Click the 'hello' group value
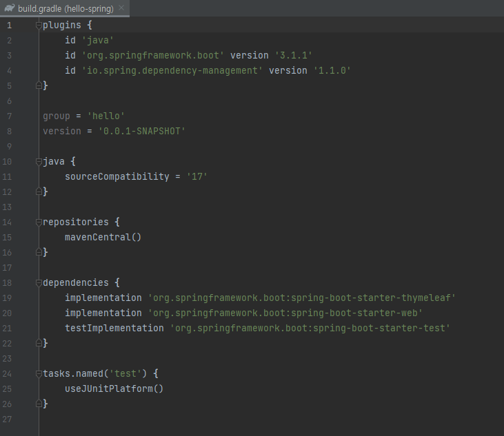This screenshot has width=504, height=436. click(x=106, y=116)
